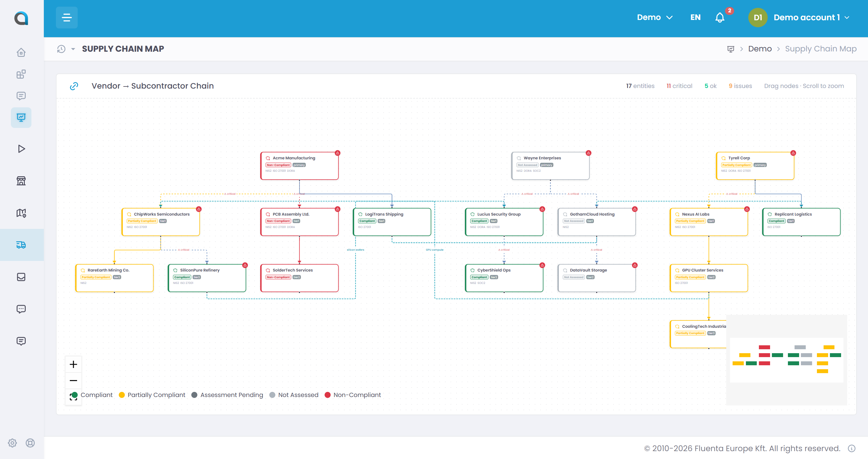
Task: Click the fit view frame button
Action: coord(73,397)
